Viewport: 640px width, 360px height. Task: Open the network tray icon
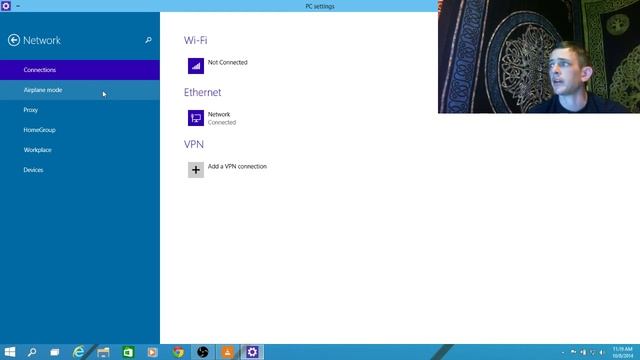pyautogui.click(x=593, y=352)
